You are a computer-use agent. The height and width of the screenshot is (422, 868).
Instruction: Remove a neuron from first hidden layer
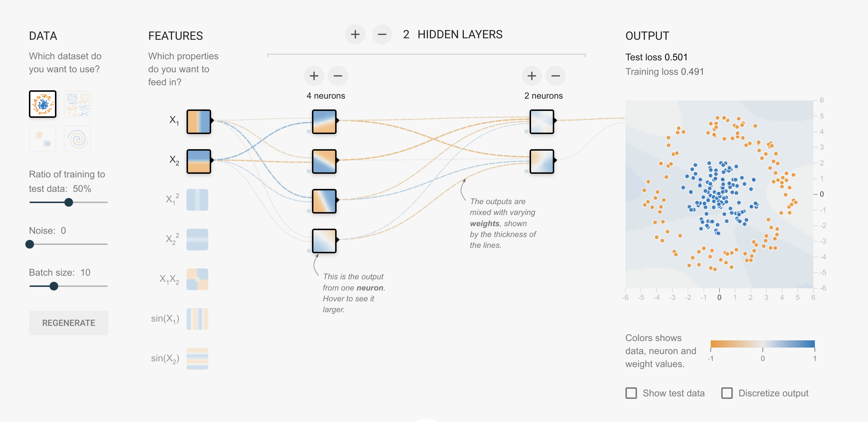pyautogui.click(x=338, y=76)
